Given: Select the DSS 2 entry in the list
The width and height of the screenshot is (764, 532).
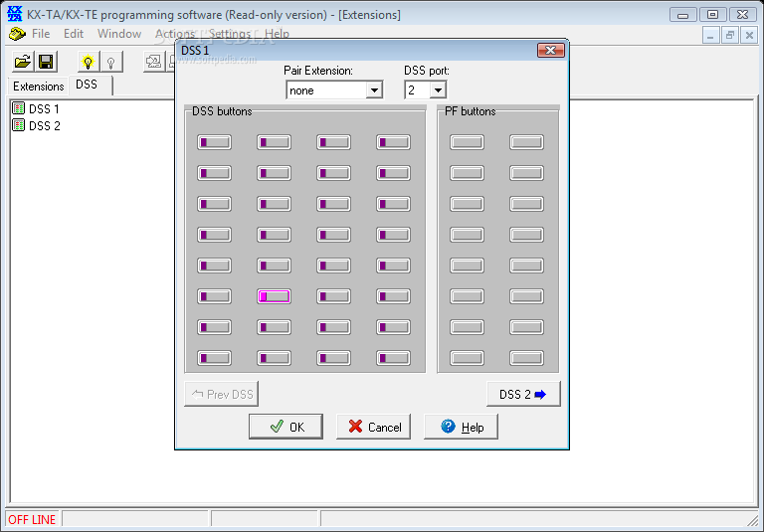Looking at the screenshot, I should tap(36, 125).
